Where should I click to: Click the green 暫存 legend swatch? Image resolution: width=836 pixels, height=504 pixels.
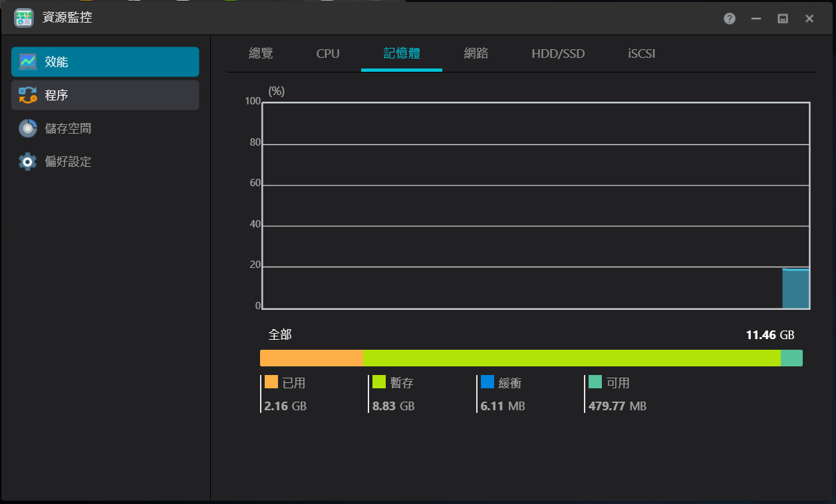coord(379,382)
